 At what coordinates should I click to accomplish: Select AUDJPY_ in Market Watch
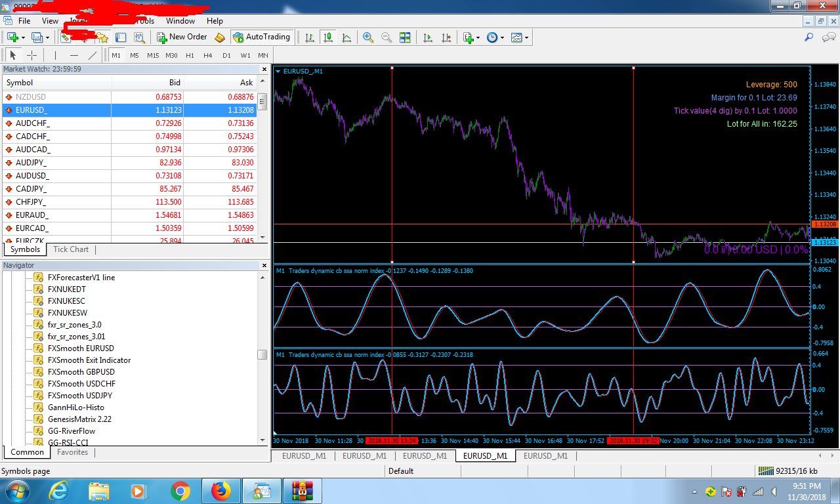coord(32,163)
